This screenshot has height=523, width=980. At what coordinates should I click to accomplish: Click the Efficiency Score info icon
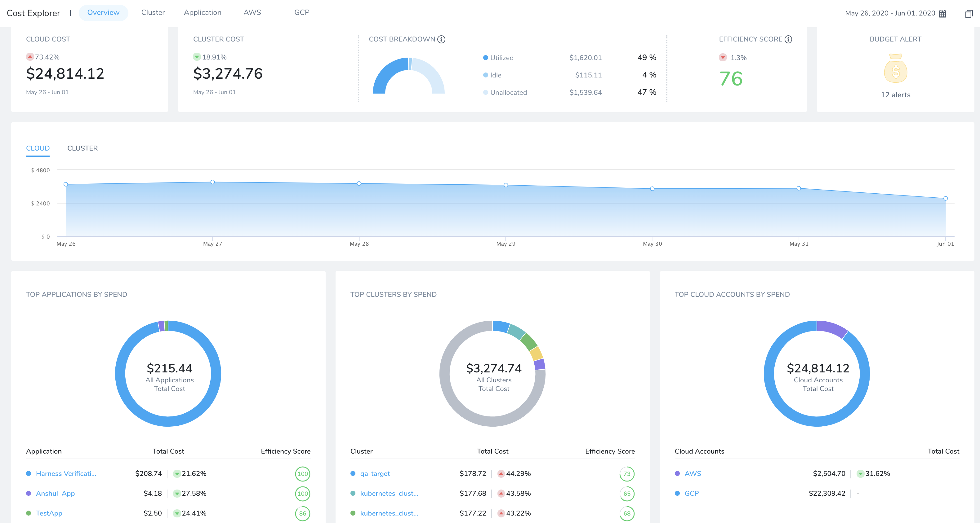coord(788,39)
